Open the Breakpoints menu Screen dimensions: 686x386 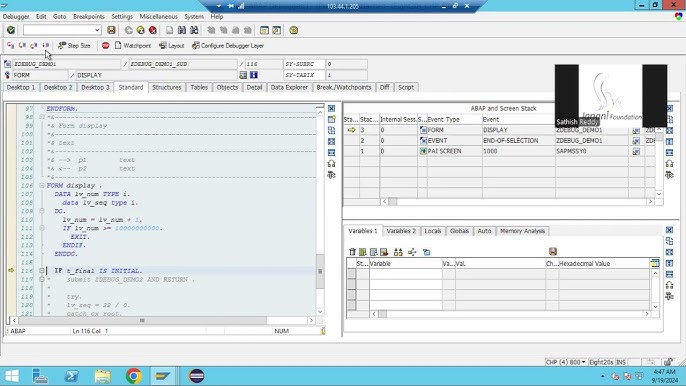(89, 17)
